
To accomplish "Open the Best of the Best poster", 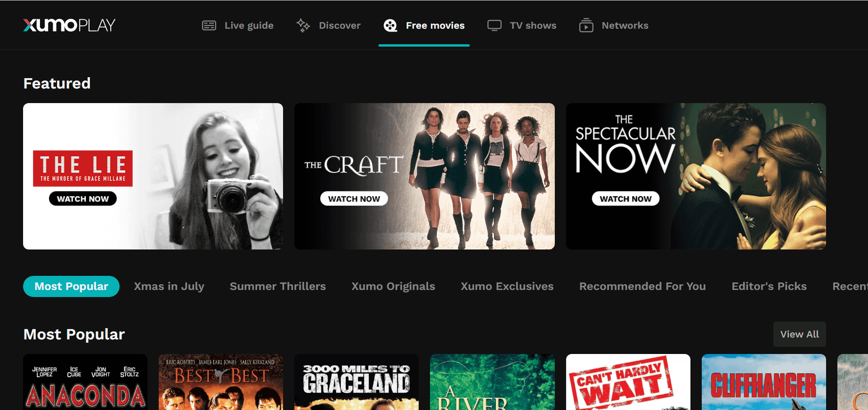I will 221,382.
